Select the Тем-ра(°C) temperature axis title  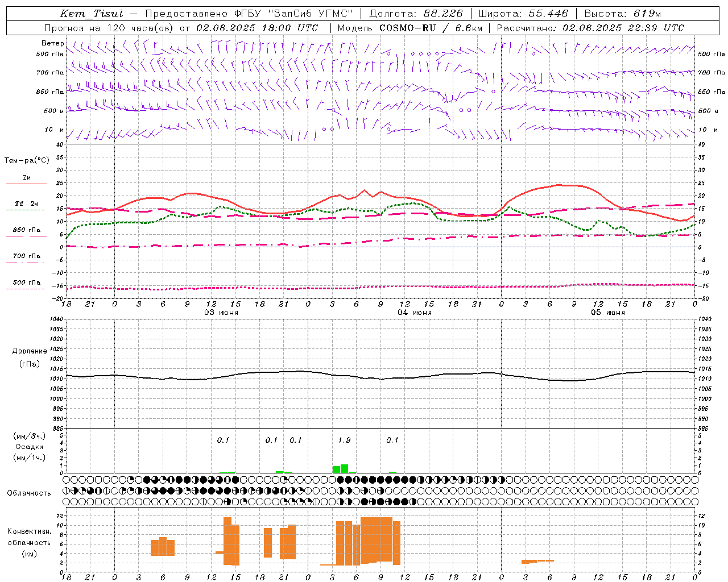[27, 161]
